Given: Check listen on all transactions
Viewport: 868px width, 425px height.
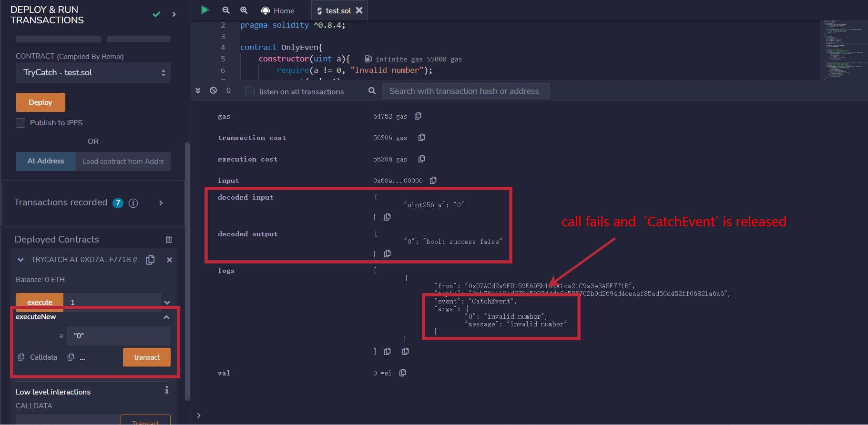Looking at the screenshot, I should [250, 91].
